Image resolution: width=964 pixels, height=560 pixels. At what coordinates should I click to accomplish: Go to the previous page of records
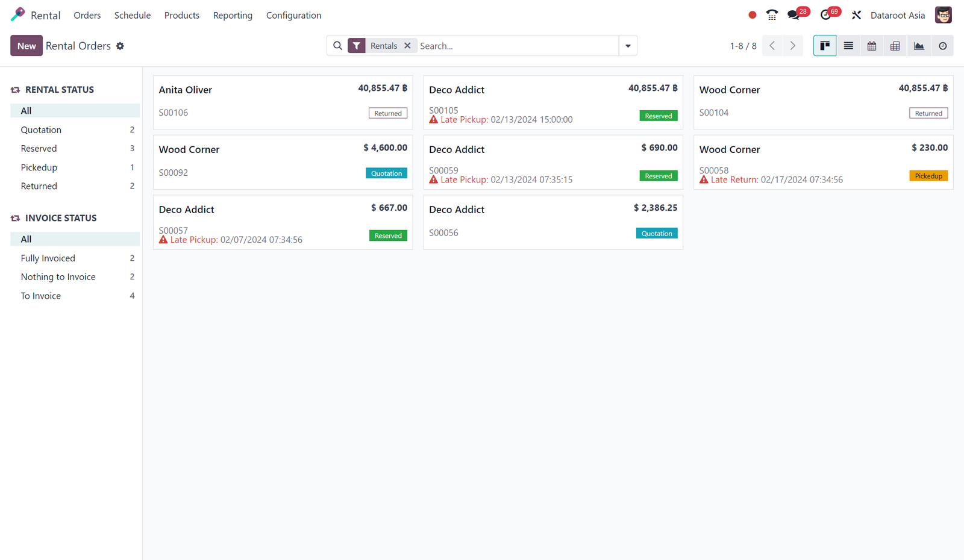coord(772,46)
